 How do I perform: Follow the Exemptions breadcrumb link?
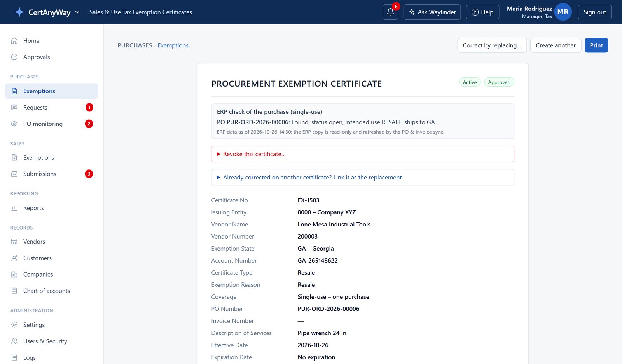(x=173, y=45)
